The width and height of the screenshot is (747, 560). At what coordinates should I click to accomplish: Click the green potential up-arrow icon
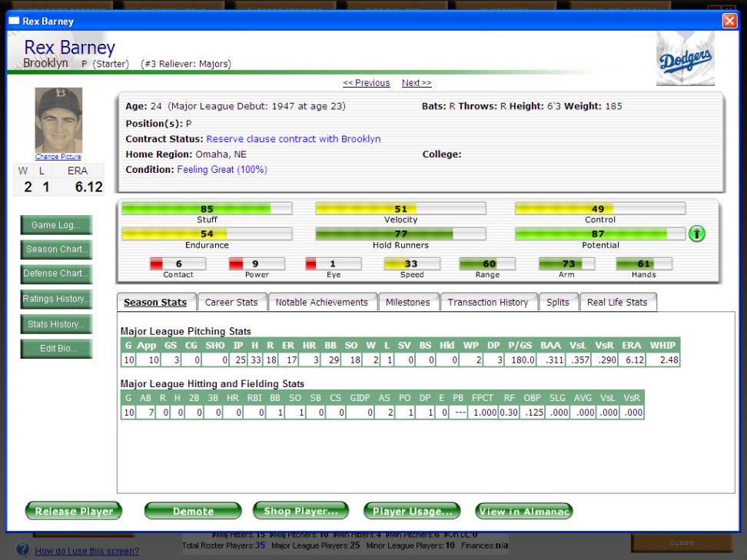tap(696, 234)
